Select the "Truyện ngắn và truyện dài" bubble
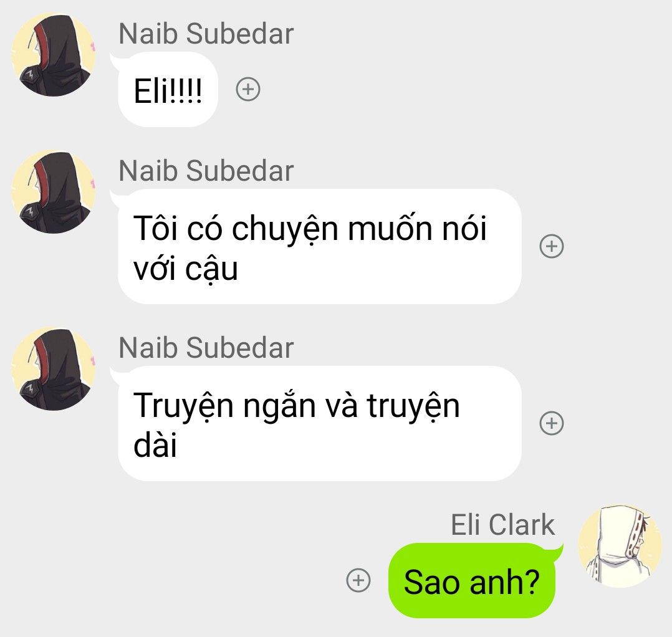The height and width of the screenshot is (637, 672). 319,423
